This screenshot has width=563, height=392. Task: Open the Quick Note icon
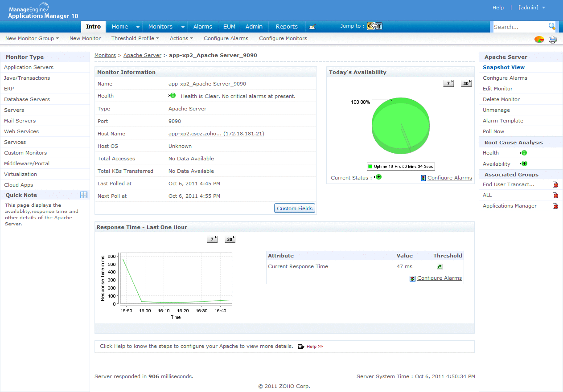click(84, 195)
